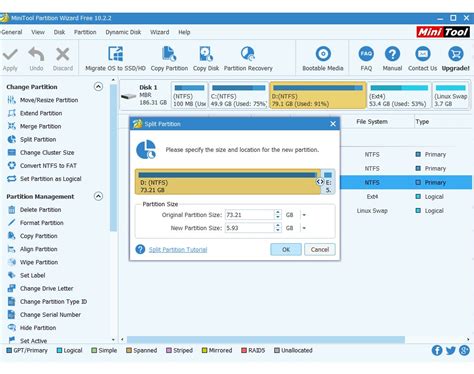This screenshot has width=474, height=374.
Task: Open the Facebook icon
Action: [x=437, y=350]
